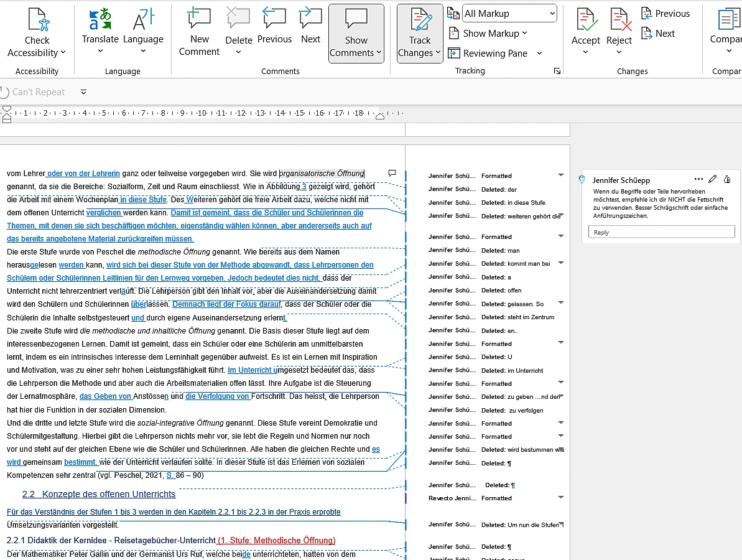Image resolution: width=742 pixels, height=560 pixels.
Task: Open Check Accessibility tool
Action: [x=37, y=32]
